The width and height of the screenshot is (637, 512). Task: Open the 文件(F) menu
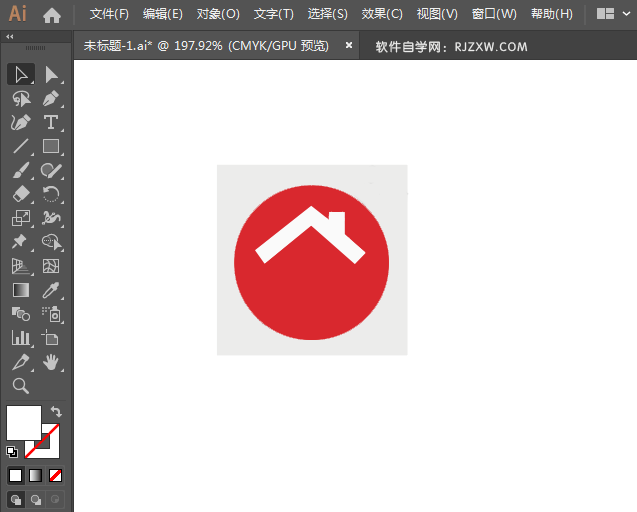coord(109,14)
